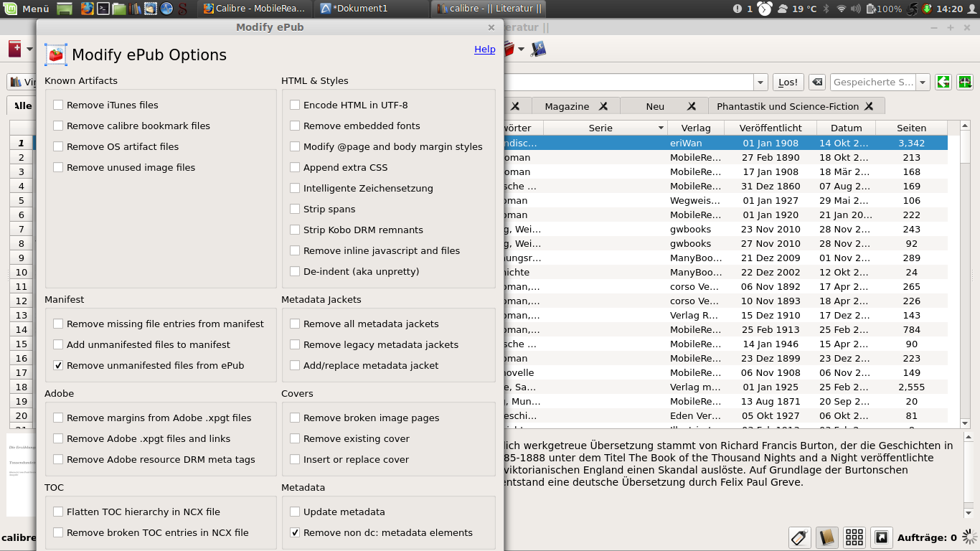Click the red books icon in calibre toolbar
The image size is (980, 551).
(509, 49)
